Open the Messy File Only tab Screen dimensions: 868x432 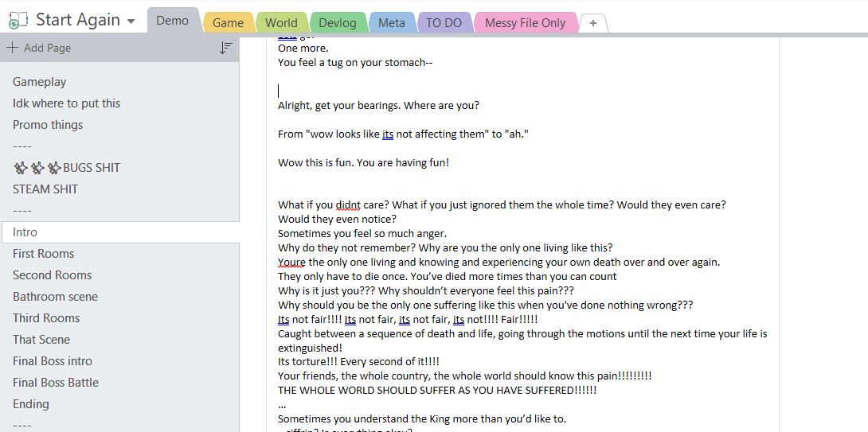tap(526, 23)
